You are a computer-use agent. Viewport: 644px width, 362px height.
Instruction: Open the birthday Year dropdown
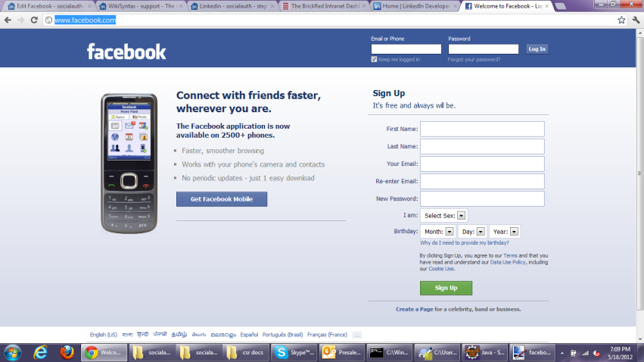(x=505, y=231)
